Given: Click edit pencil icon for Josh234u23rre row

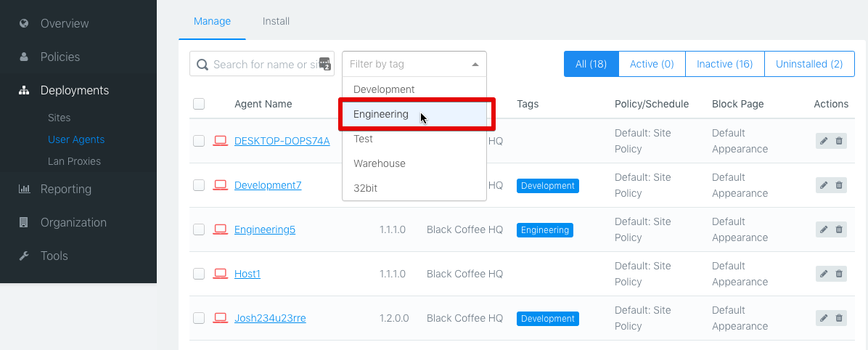Looking at the screenshot, I should click(824, 318).
